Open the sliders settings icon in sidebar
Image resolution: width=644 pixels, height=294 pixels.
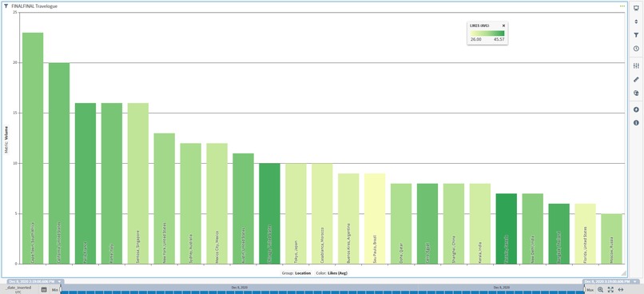point(636,66)
